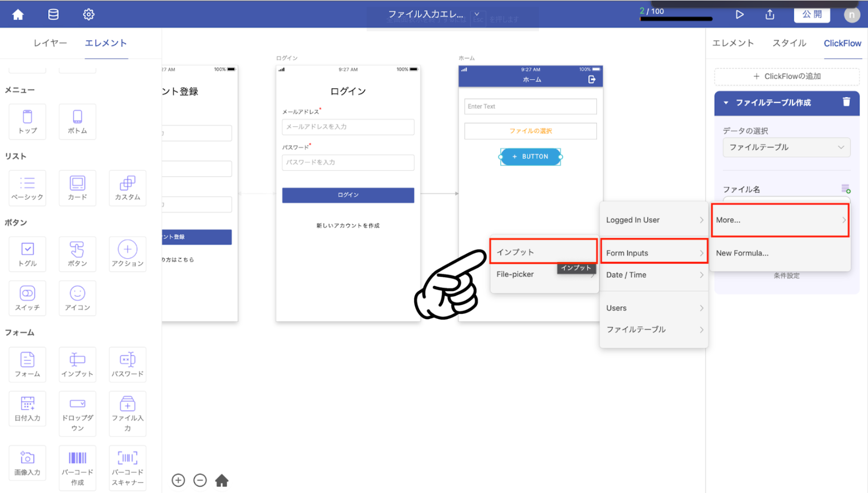Image resolution: width=868 pixels, height=493 pixels.
Task: Add a トグル button element
Action: [x=27, y=254]
